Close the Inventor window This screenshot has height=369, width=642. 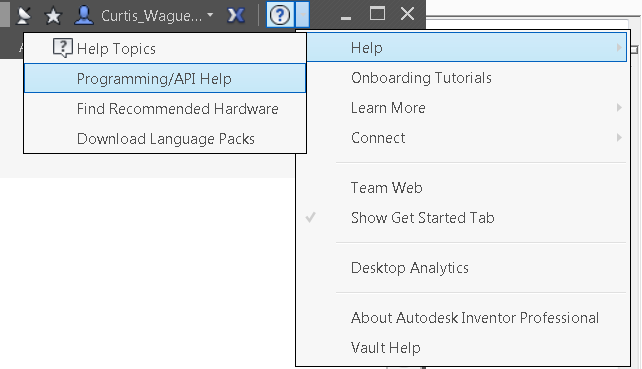(407, 14)
